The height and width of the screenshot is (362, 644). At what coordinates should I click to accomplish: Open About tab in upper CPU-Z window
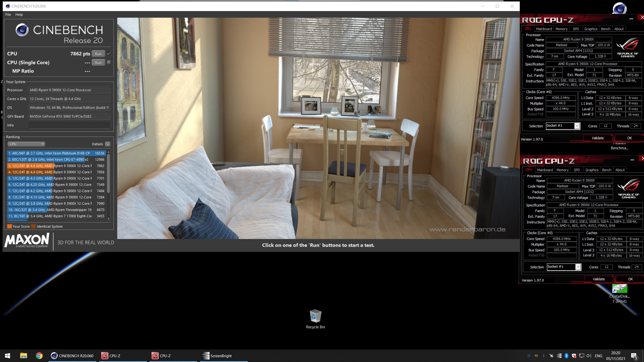click(x=619, y=29)
